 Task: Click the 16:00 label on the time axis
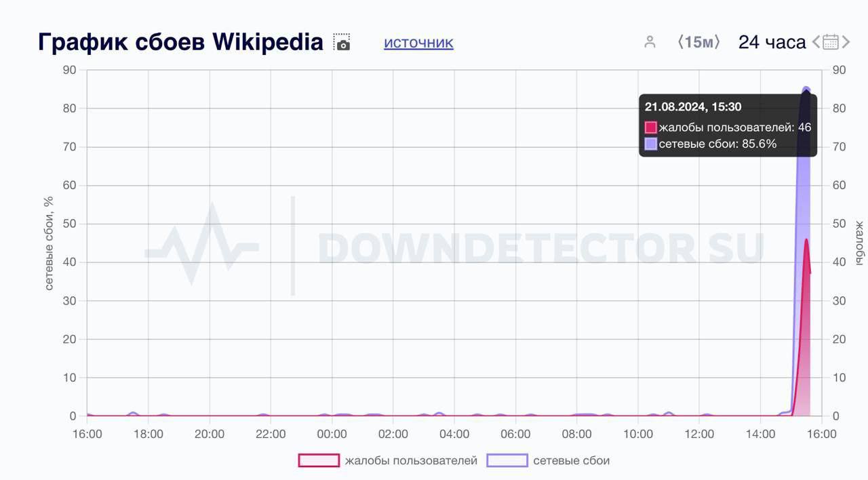point(87,433)
